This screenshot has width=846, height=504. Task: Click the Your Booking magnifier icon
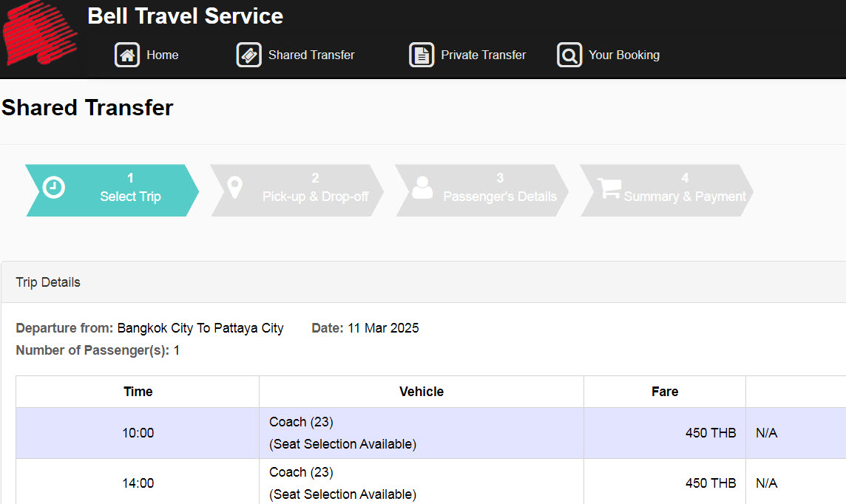click(x=569, y=55)
